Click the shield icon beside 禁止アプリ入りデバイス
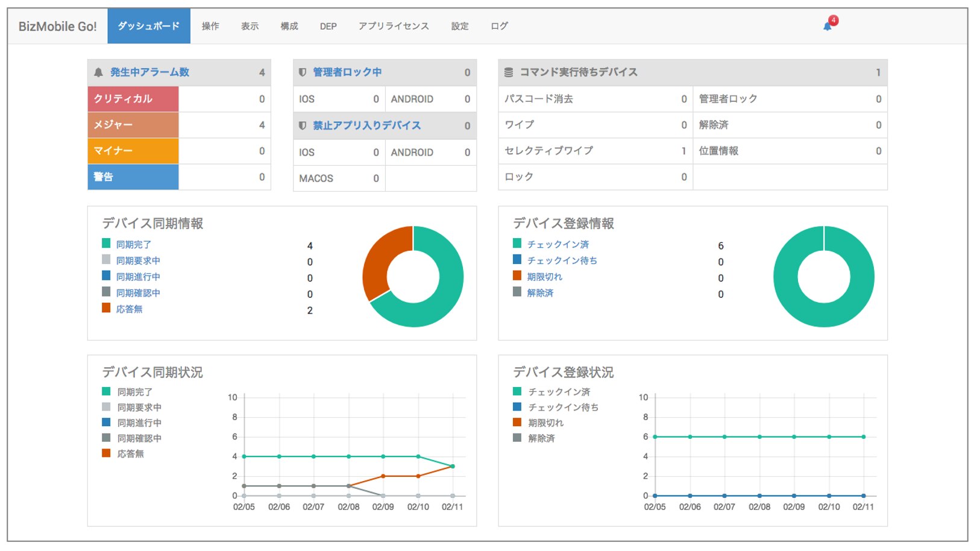The image size is (980, 551). [x=303, y=125]
